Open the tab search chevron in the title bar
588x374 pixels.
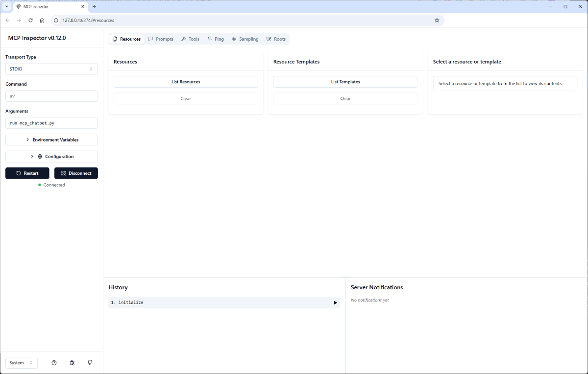pos(7,6)
